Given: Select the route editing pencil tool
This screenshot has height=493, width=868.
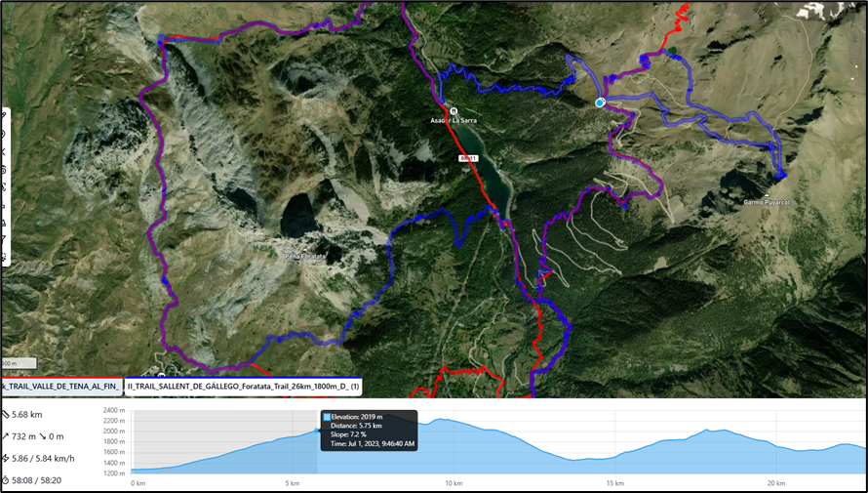Looking at the screenshot, I should point(5,117).
